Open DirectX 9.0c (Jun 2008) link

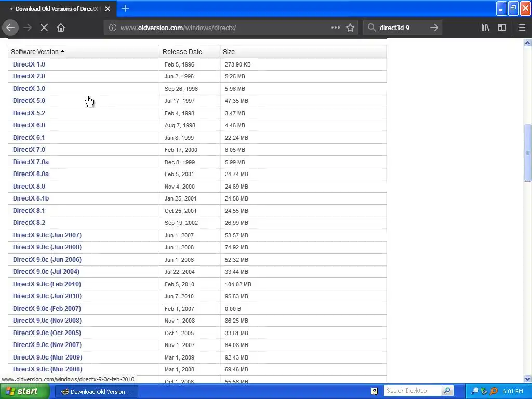click(47, 247)
